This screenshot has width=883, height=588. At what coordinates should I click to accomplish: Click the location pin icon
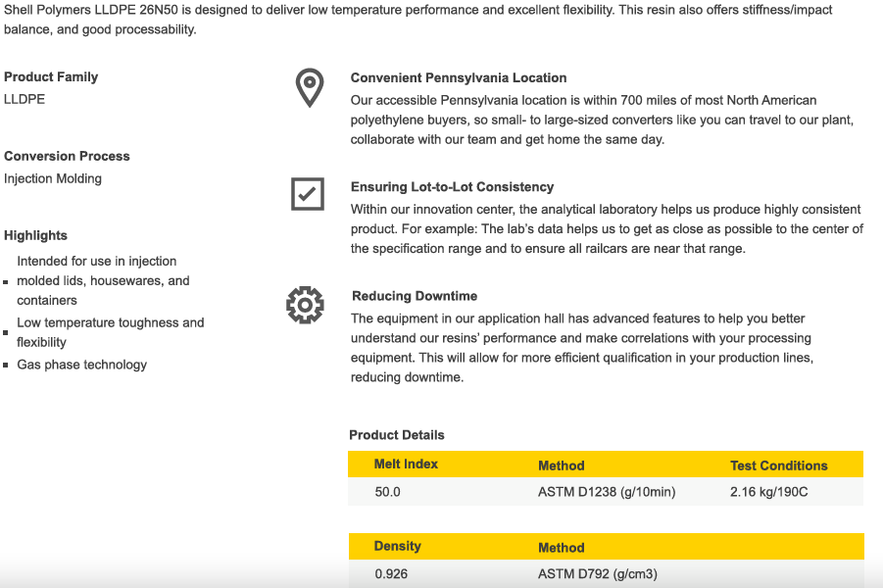[309, 88]
